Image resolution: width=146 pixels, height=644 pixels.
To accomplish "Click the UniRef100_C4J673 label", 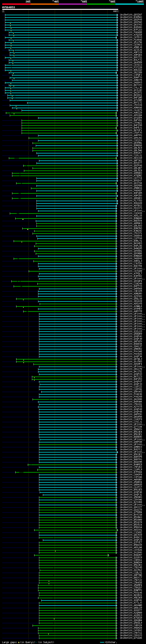I will (131, 110).
